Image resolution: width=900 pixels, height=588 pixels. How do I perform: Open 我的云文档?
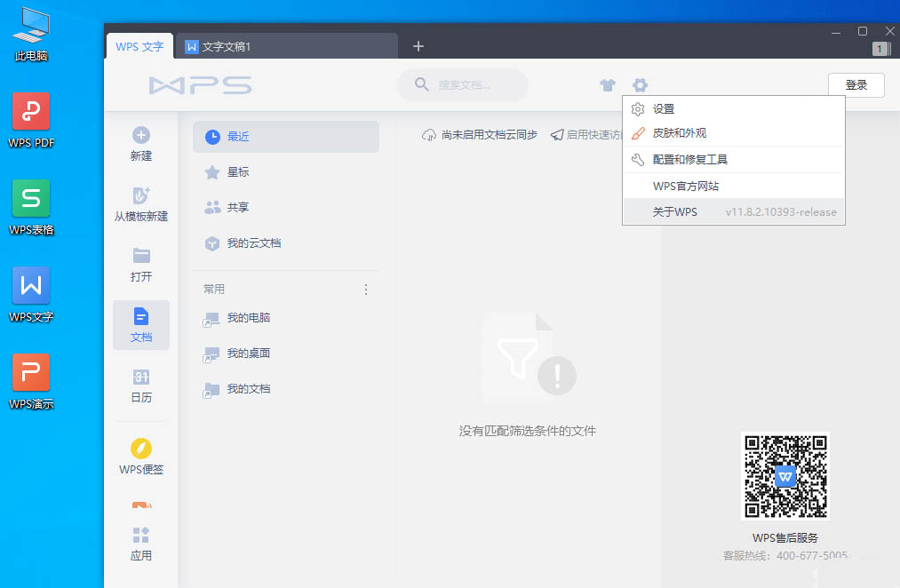pyautogui.click(x=286, y=243)
